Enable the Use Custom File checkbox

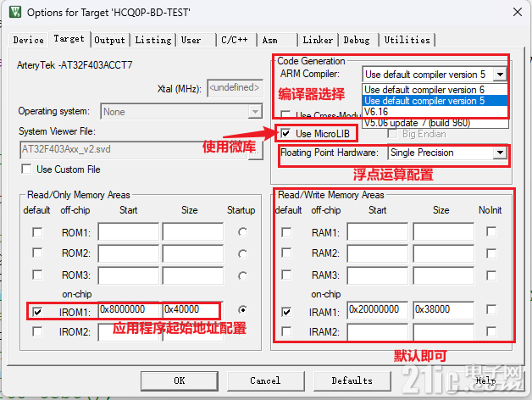pos(26,169)
